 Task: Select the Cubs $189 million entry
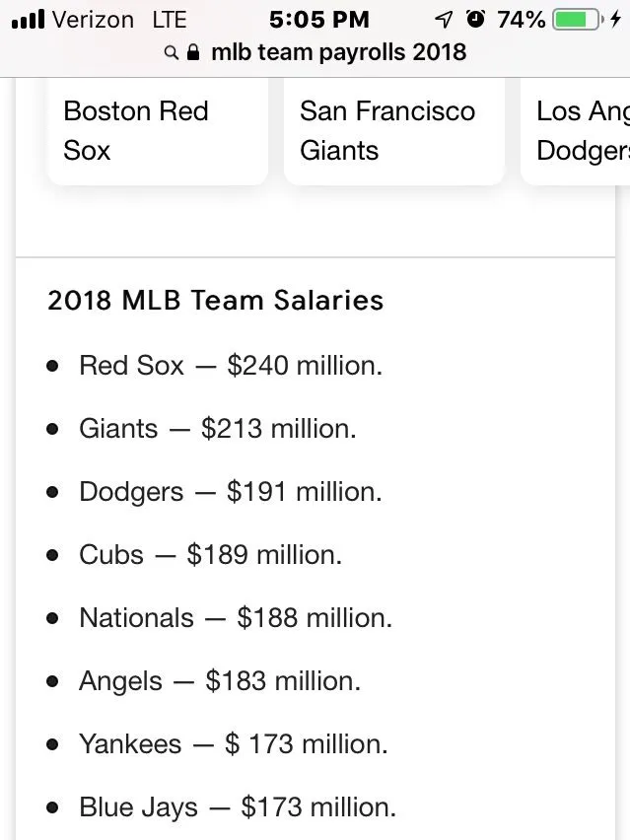(211, 555)
